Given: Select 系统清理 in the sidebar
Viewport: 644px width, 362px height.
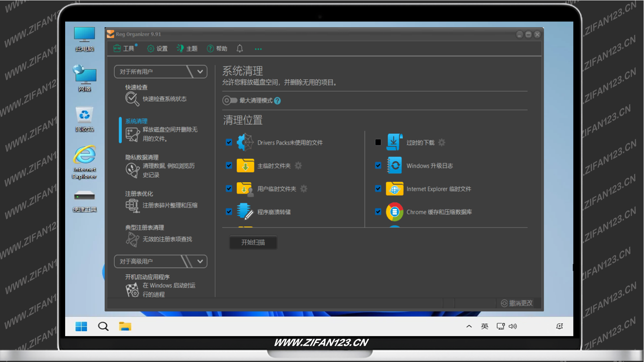Looking at the screenshot, I should coord(136,121).
